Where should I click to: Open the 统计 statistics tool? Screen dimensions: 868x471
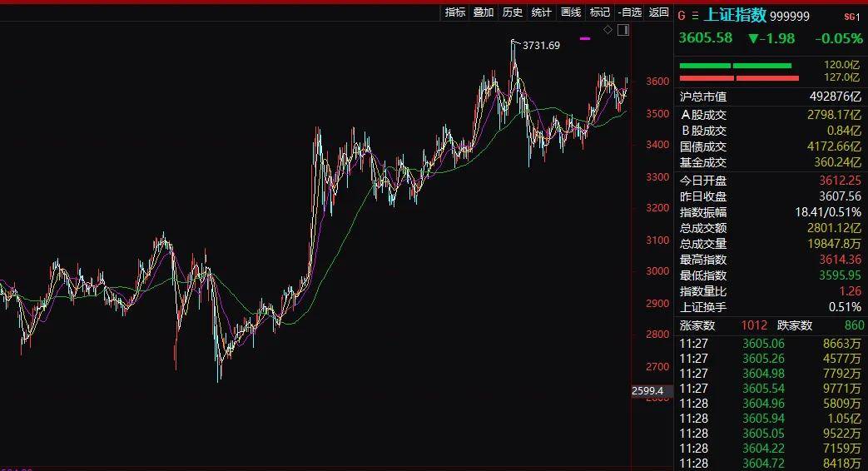(542, 12)
